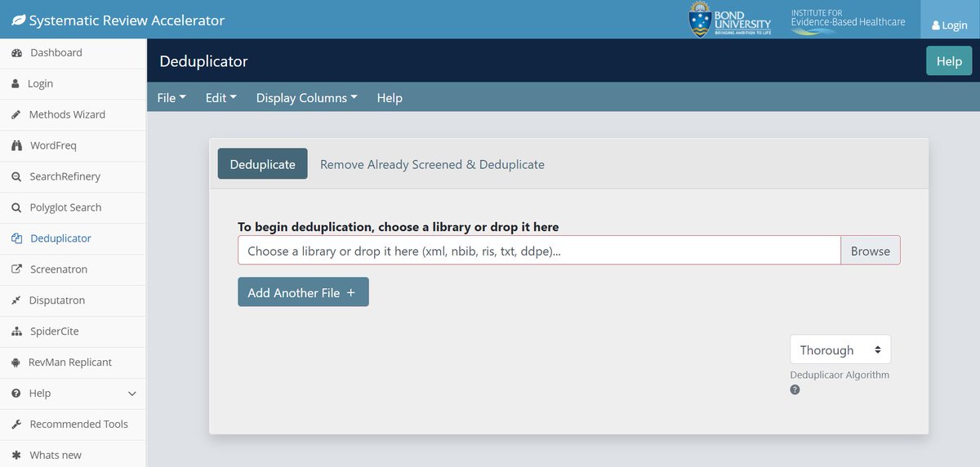The width and height of the screenshot is (980, 467).
Task: Click the Screenatron external-link icon
Action: click(x=16, y=270)
